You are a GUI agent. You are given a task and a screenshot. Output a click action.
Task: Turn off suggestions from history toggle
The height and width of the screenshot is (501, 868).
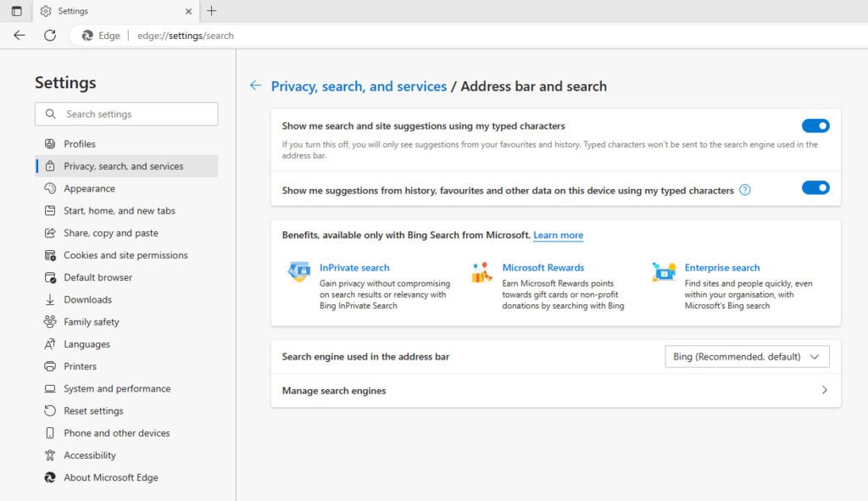(815, 189)
